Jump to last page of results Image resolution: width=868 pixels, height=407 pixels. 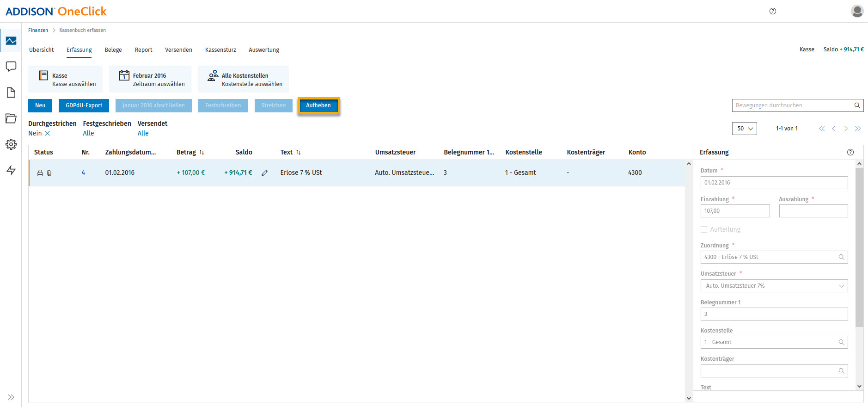[858, 129]
